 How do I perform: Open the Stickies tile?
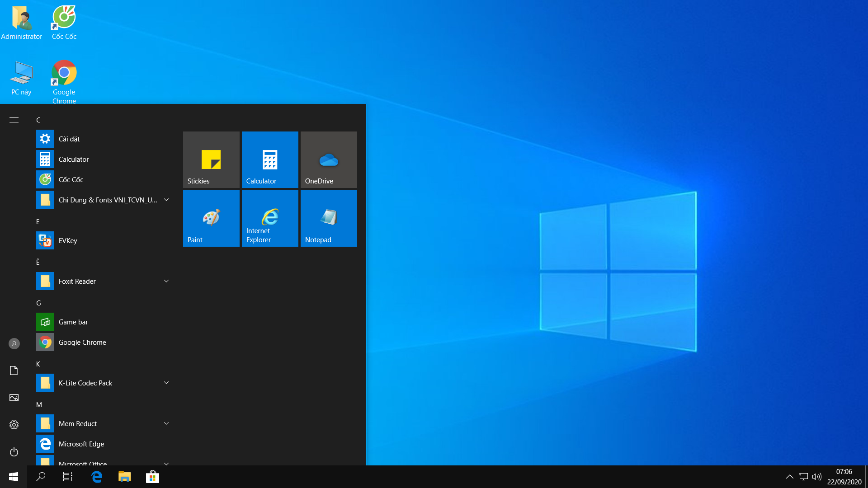(211, 160)
